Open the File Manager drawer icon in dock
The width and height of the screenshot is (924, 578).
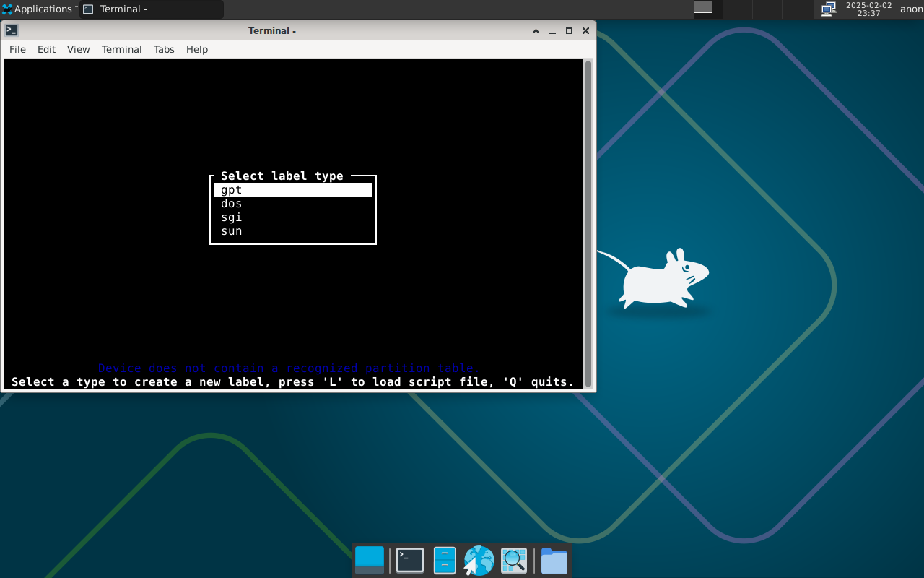[x=444, y=561]
